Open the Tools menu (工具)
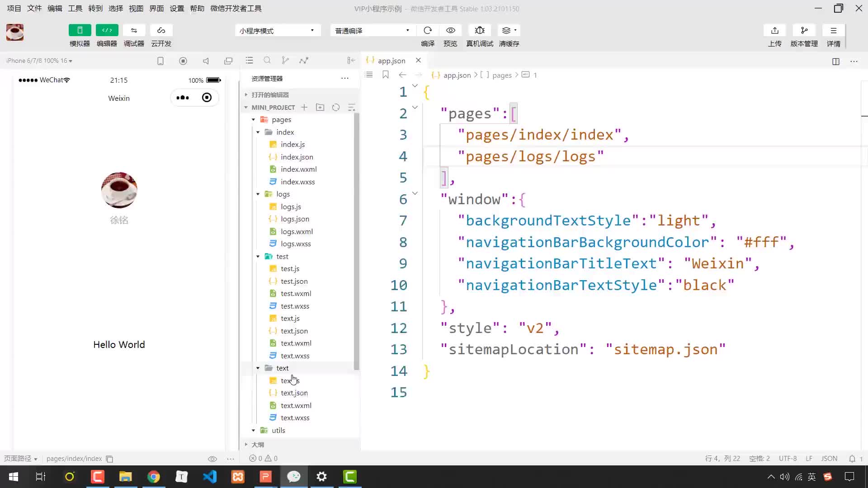Viewport: 868px width, 488px height. pos(75,8)
